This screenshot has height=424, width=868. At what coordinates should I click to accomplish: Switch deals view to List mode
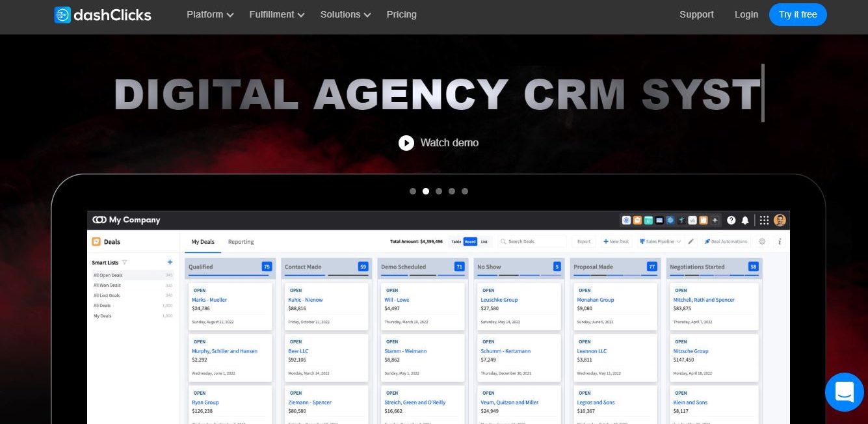tap(484, 241)
